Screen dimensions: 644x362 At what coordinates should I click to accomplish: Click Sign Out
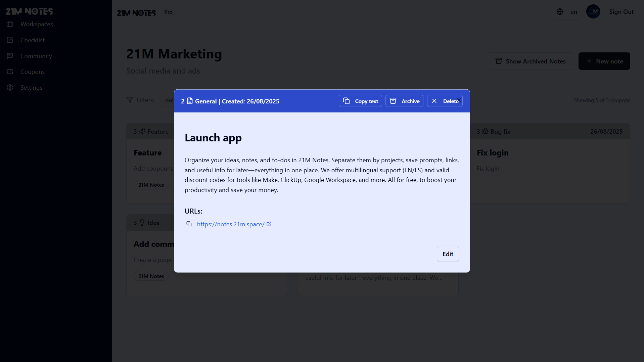coord(621,12)
